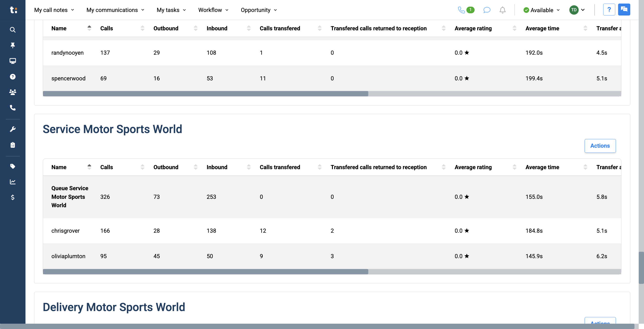The image size is (644, 329).
Task: Click the notification bell in the top bar
Action: pyautogui.click(x=503, y=10)
